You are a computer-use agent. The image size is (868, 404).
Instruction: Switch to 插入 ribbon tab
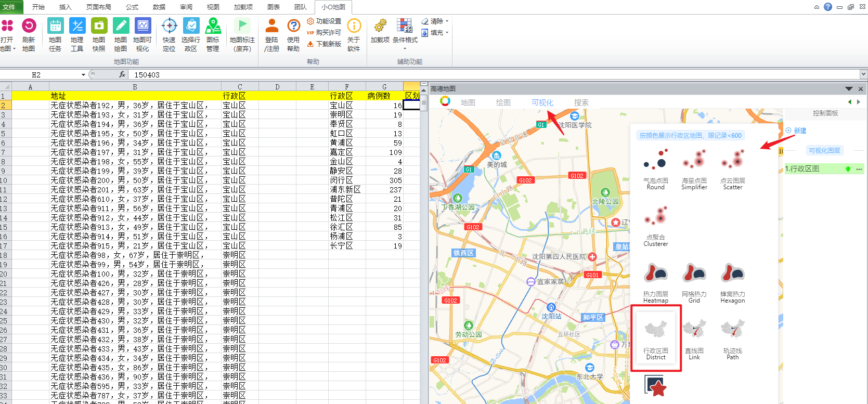[x=66, y=7]
